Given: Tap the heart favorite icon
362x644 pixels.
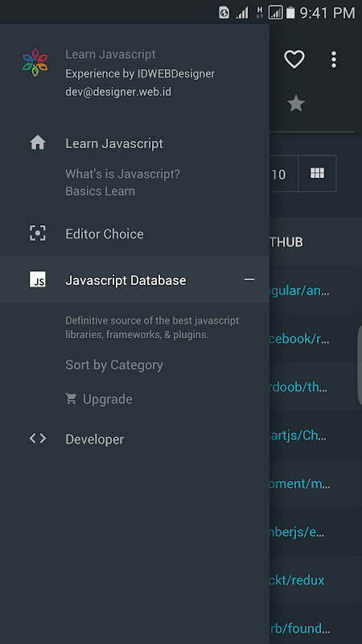Looking at the screenshot, I should 294,60.
